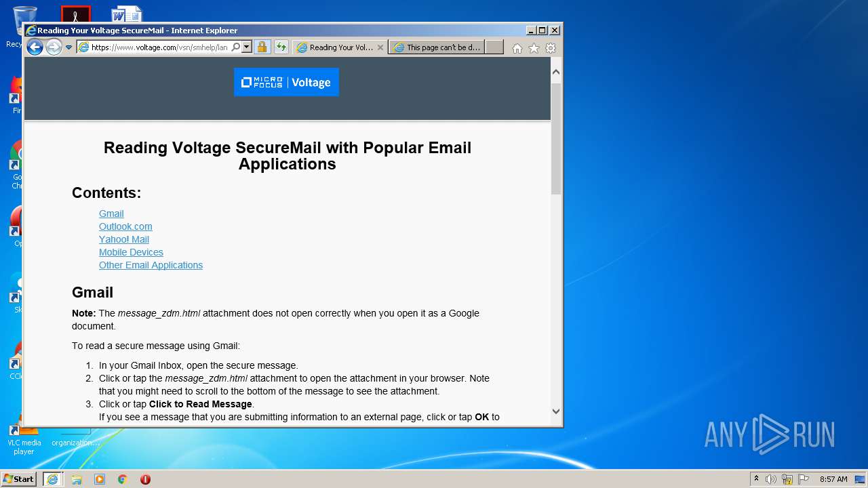Open the Word document desktop icon

[x=127, y=14]
